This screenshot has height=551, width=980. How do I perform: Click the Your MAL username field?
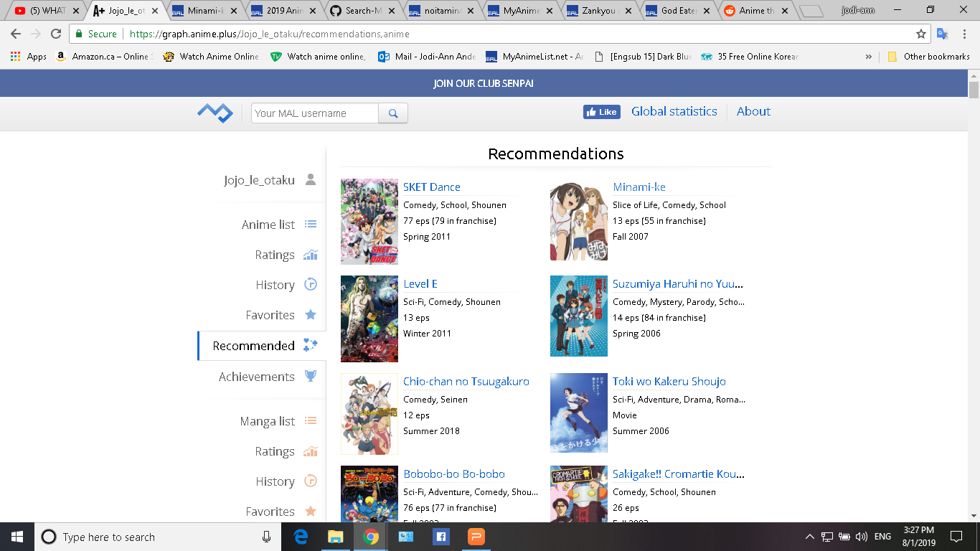click(x=314, y=113)
